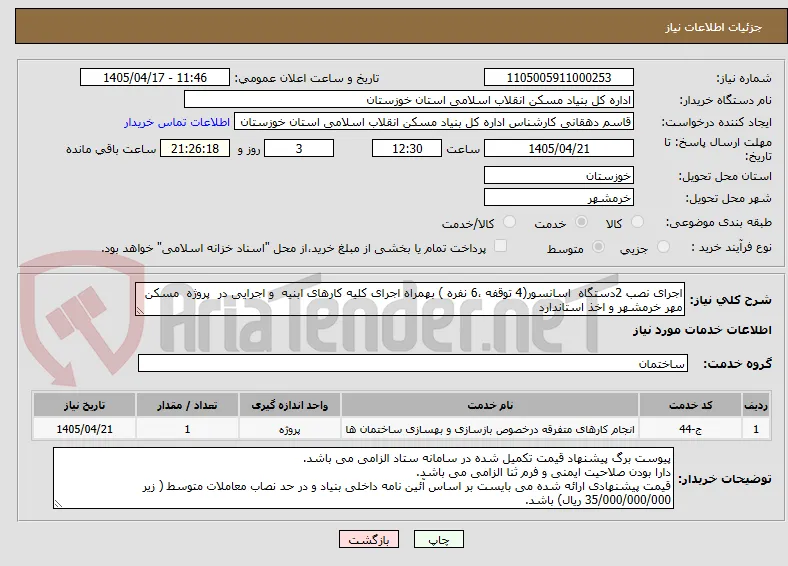The width and height of the screenshot is (788, 566).
Task: Click the نام خدمت column header
Action: pyautogui.click(x=490, y=405)
